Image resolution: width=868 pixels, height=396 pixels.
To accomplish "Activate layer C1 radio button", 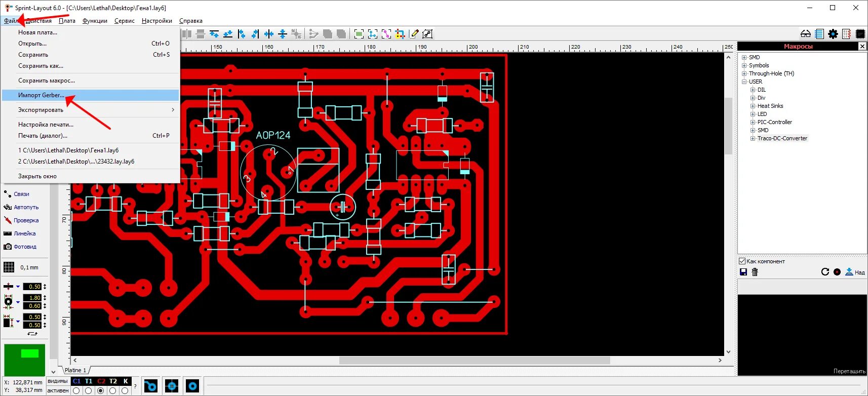I will (x=76, y=390).
